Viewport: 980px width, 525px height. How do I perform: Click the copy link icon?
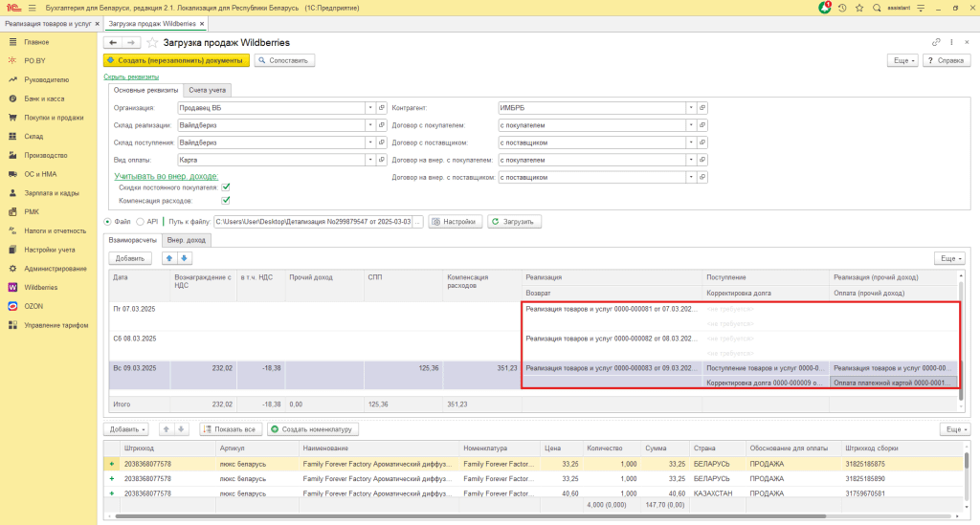pyautogui.click(x=936, y=43)
